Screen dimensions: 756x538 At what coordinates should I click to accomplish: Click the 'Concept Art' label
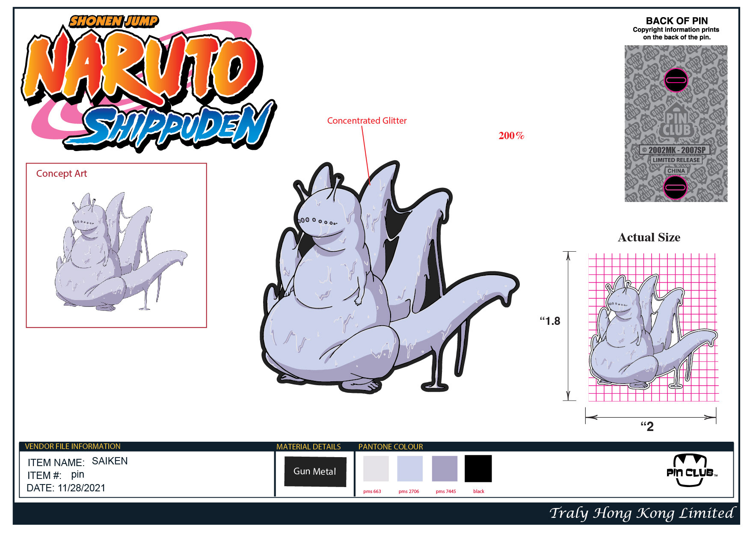click(x=62, y=173)
